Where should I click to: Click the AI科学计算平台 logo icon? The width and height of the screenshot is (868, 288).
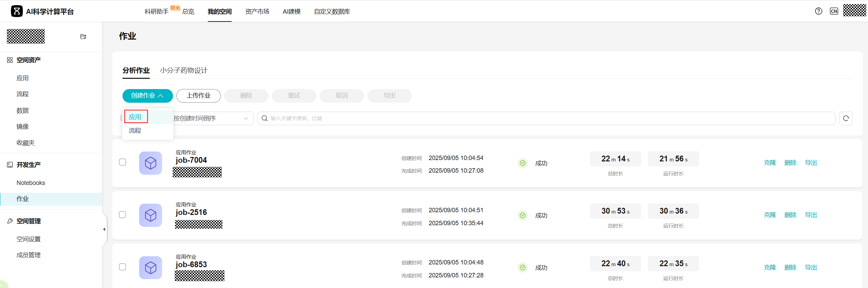(x=17, y=11)
